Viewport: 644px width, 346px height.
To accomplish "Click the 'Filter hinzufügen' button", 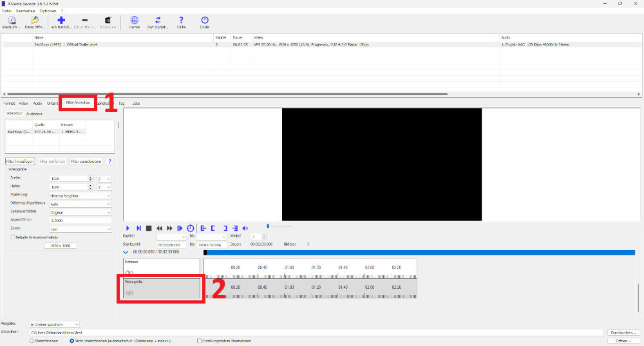I will pyautogui.click(x=20, y=161).
